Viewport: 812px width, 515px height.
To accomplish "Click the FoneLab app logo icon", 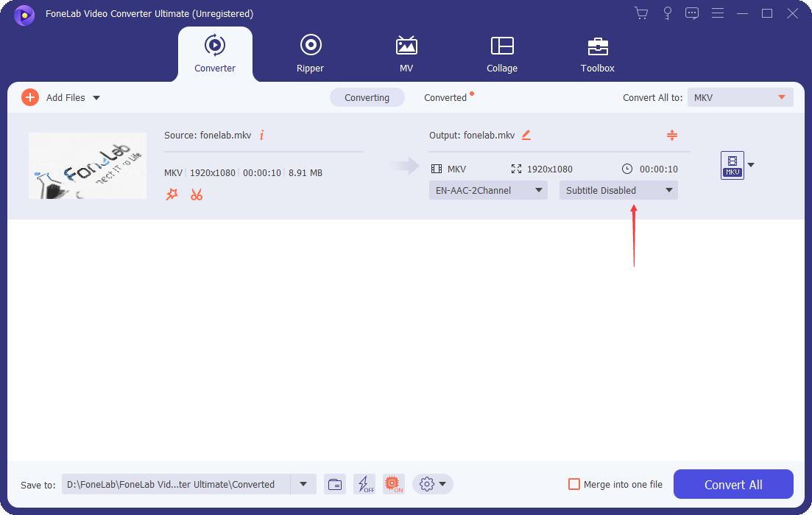I will 24,15.
